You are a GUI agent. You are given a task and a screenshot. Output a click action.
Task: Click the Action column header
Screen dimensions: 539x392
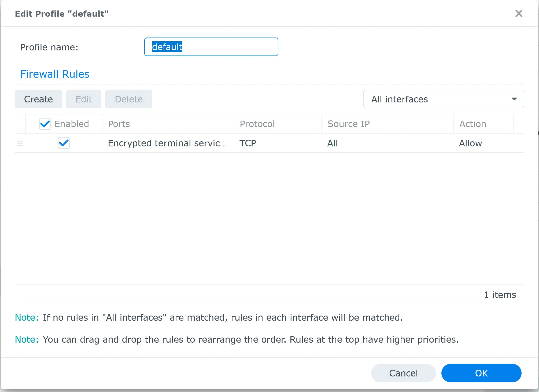(472, 124)
